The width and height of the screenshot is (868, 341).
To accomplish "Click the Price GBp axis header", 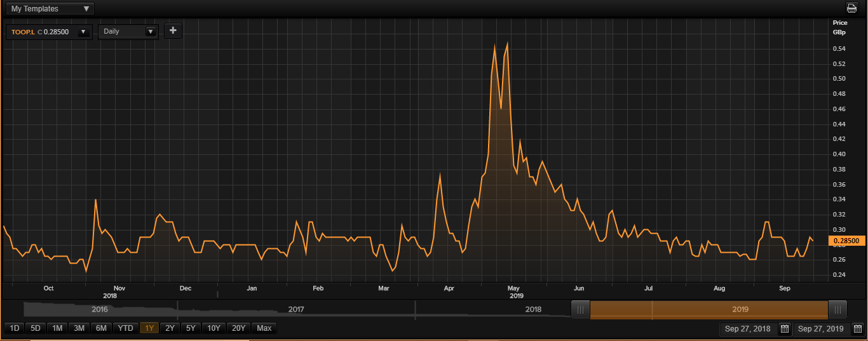I will click(x=839, y=27).
